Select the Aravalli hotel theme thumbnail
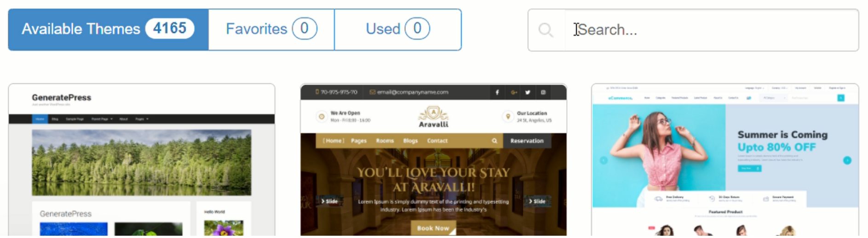 pos(433,160)
